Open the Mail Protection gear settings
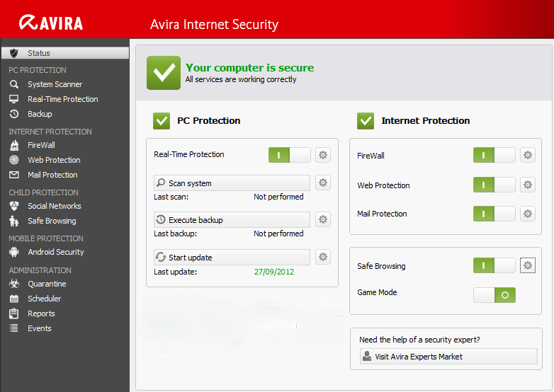The width and height of the screenshot is (554, 392). [x=528, y=214]
